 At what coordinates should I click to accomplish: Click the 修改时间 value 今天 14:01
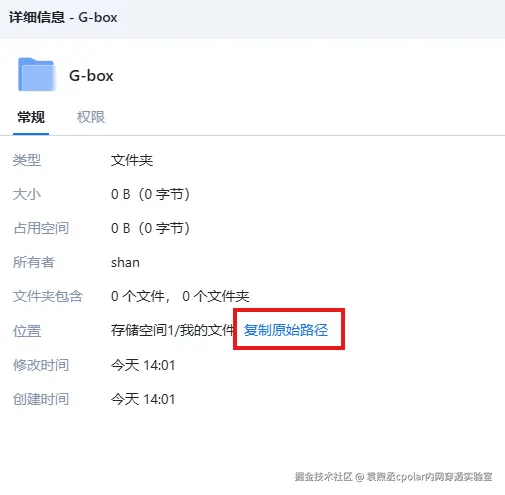pos(143,365)
